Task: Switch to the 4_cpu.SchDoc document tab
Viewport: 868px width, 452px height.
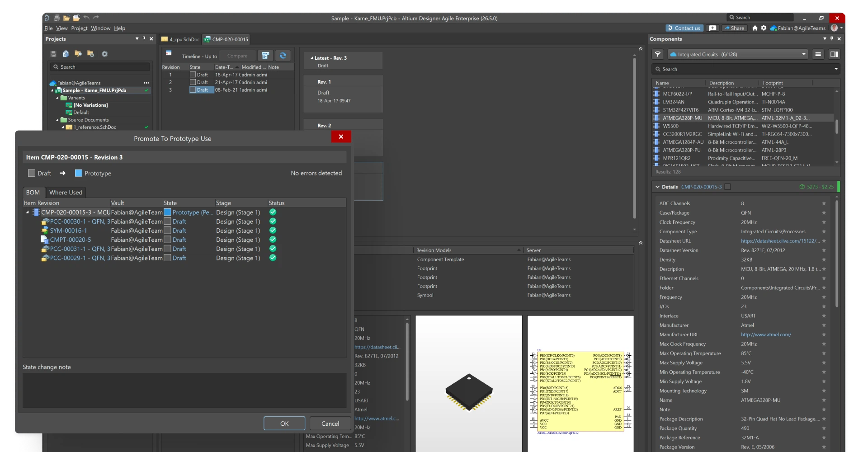Action: (x=180, y=39)
